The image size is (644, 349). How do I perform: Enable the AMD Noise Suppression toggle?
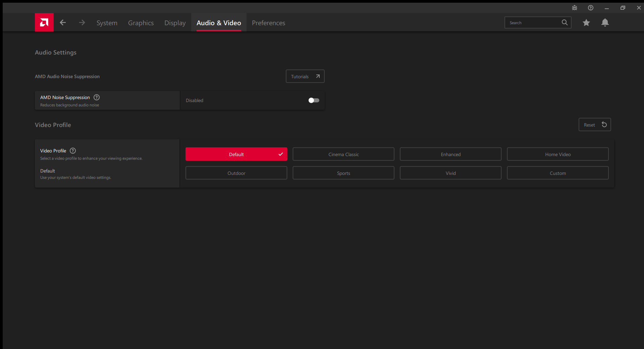314,100
